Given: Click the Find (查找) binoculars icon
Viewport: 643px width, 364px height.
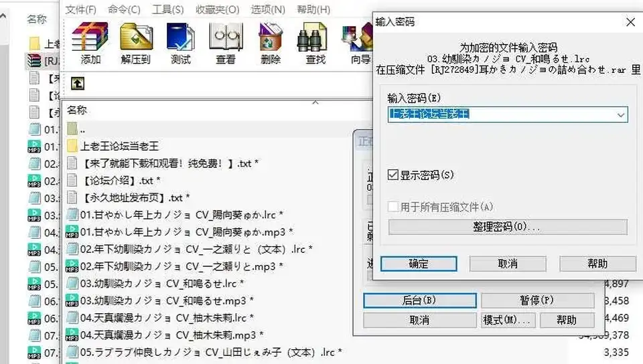Looking at the screenshot, I should tap(315, 43).
